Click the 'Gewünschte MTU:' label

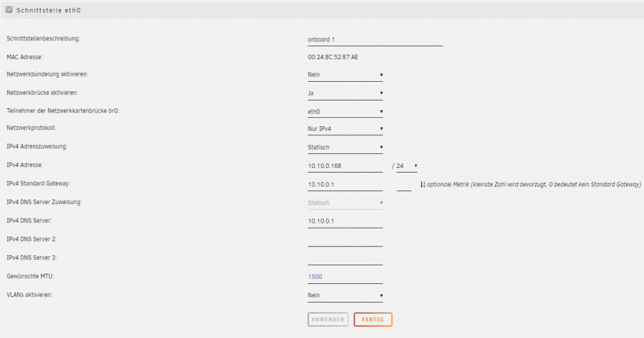[30, 276]
